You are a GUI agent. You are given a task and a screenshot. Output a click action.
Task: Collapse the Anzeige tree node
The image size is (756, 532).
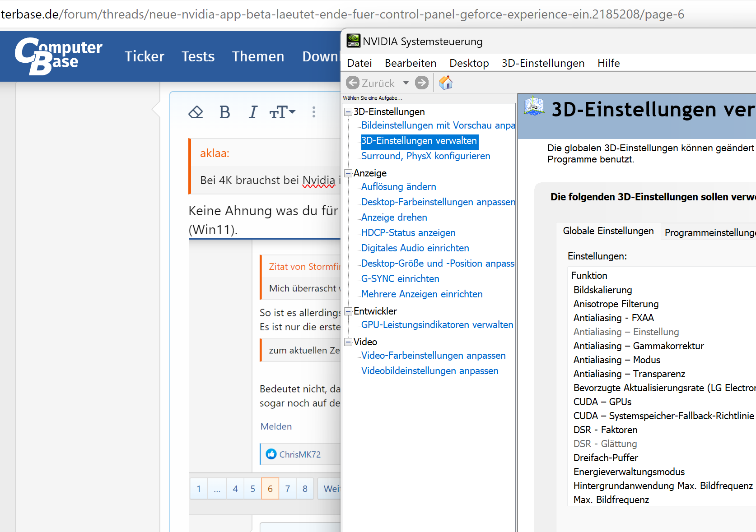[x=348, y=173]
